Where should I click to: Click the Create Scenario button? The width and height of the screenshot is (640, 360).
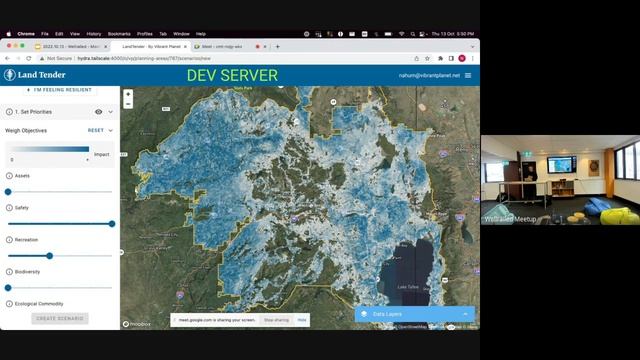coord(60,318)
